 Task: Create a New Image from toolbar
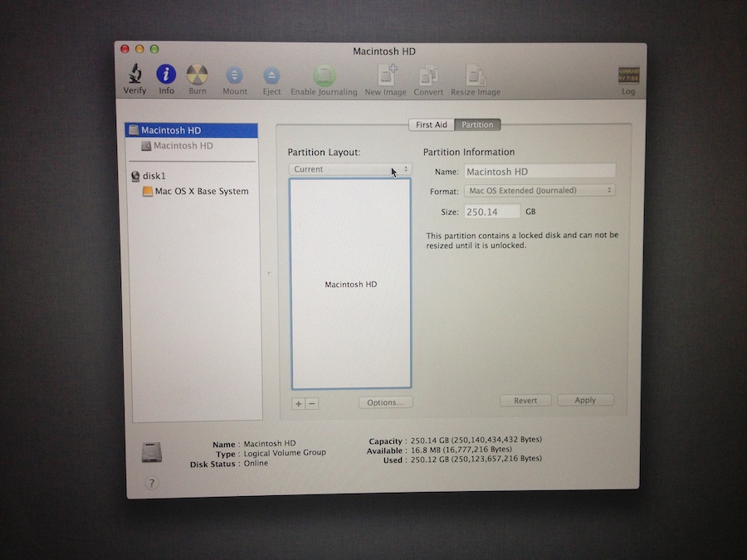(x=386, y=75)
